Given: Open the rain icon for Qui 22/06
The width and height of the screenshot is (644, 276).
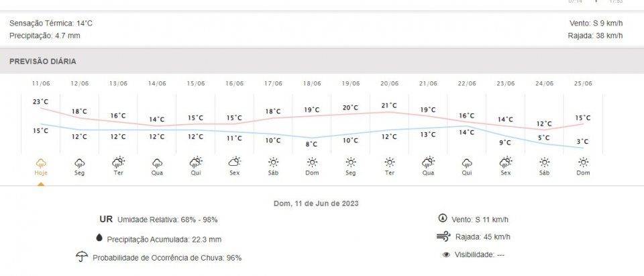Looking at the screenshot, I should click(x=467, y=163).
